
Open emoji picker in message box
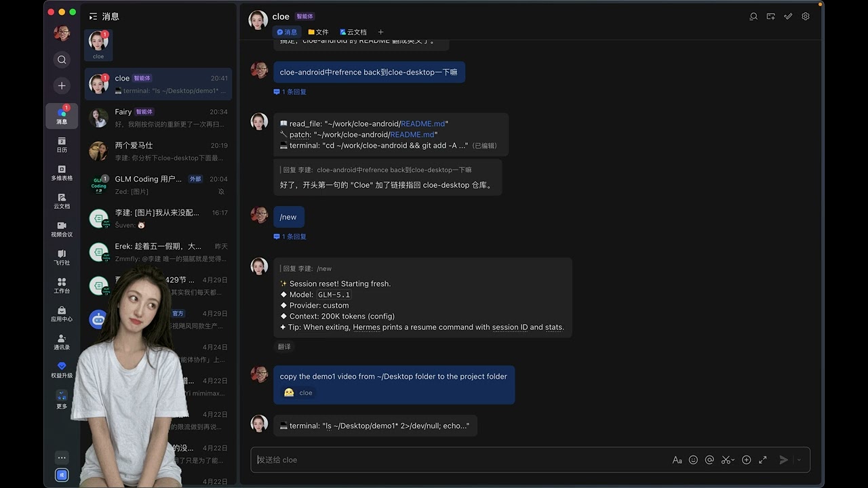[693, 460]
